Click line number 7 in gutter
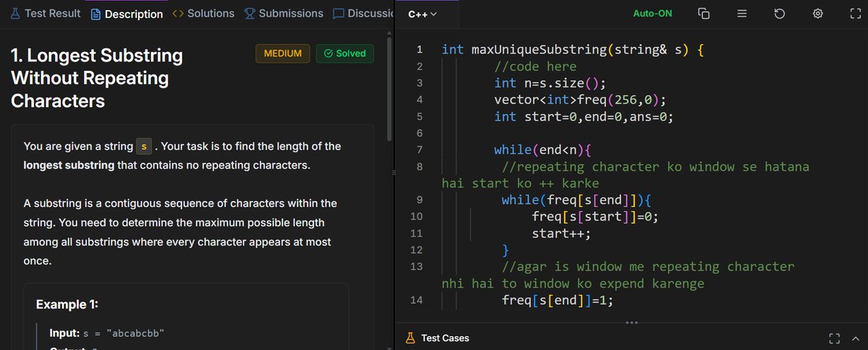 click(420, 150)
